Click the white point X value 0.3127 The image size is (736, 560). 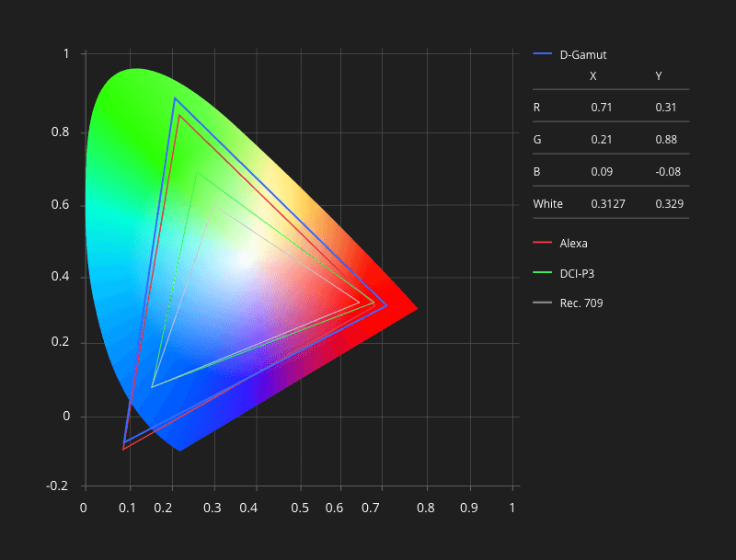(608, 204)
